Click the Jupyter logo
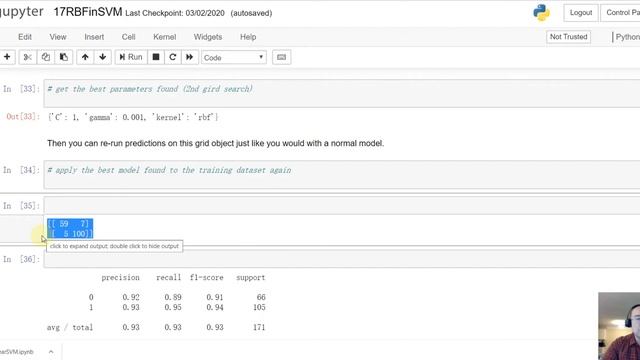This screenshot has width=640, height=360. [21, 12]
